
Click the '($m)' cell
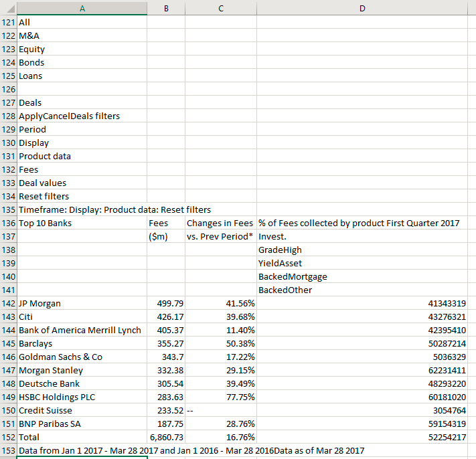tap(166, 236)
